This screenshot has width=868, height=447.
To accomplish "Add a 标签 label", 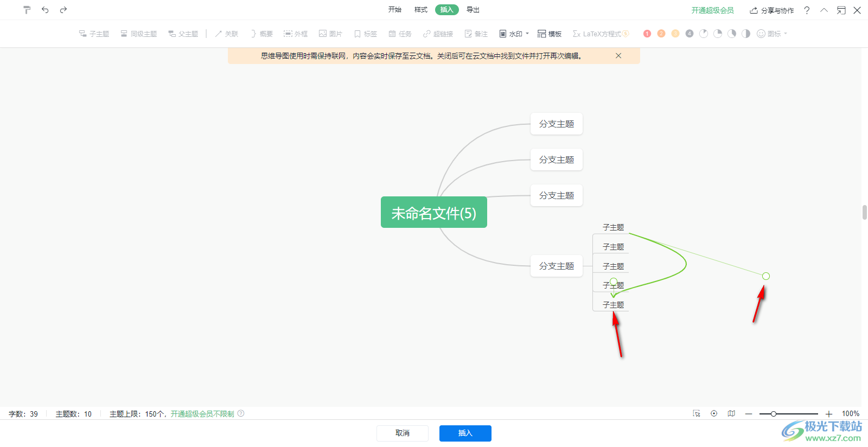I will coord(365,34).
